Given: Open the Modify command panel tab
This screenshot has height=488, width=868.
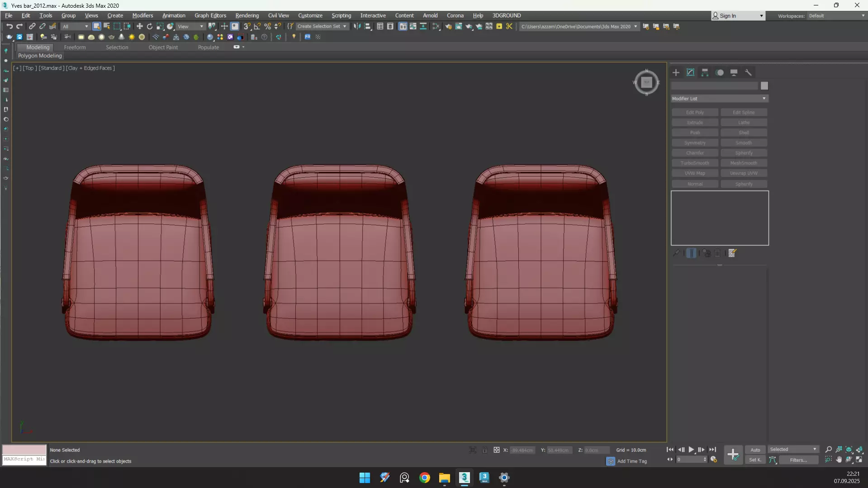Looking at the screenshot, I should (x=690, y=72).
